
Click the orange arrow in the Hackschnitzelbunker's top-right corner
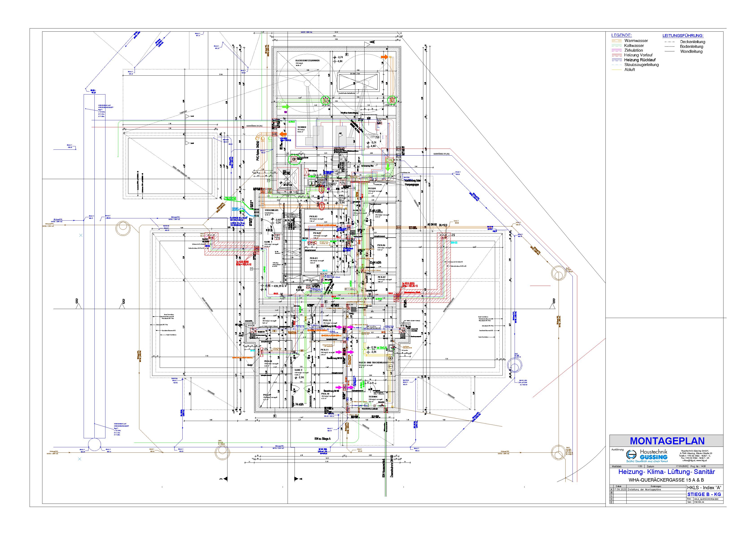(384, 57)
